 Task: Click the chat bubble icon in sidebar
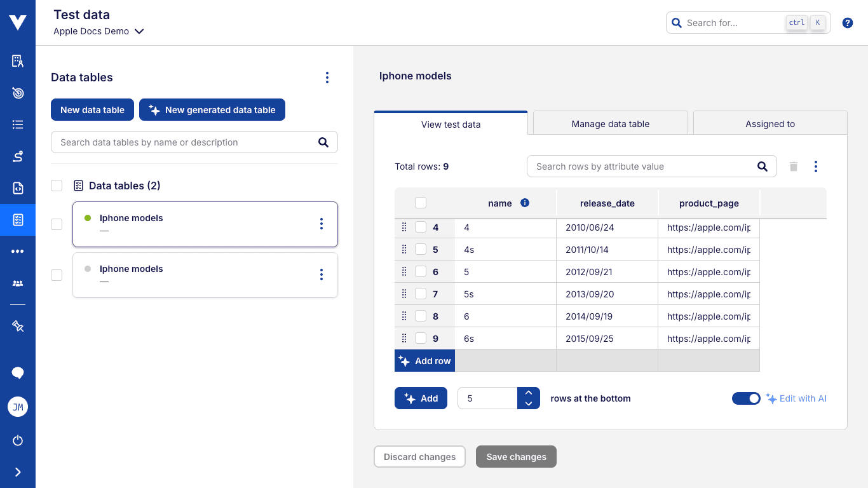click(18, 373)
